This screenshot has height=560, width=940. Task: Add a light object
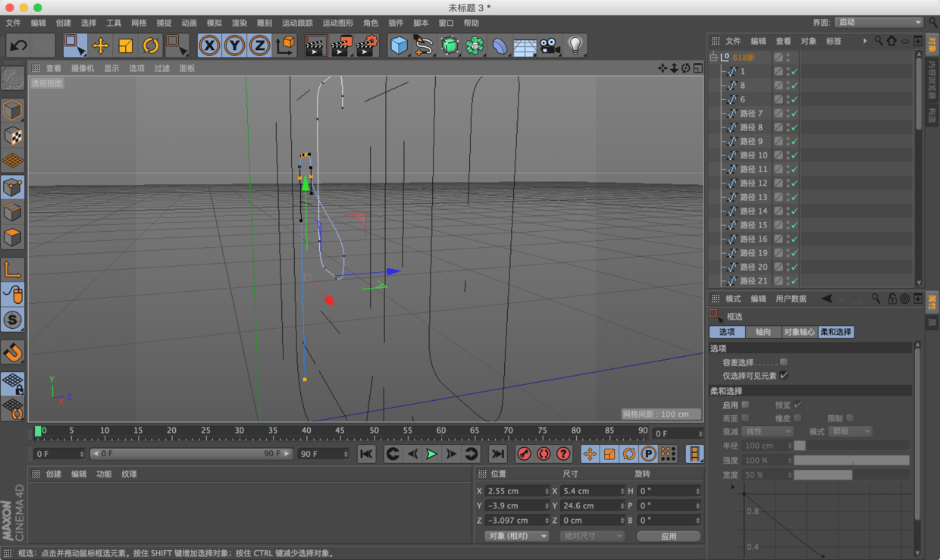point(575,46)
